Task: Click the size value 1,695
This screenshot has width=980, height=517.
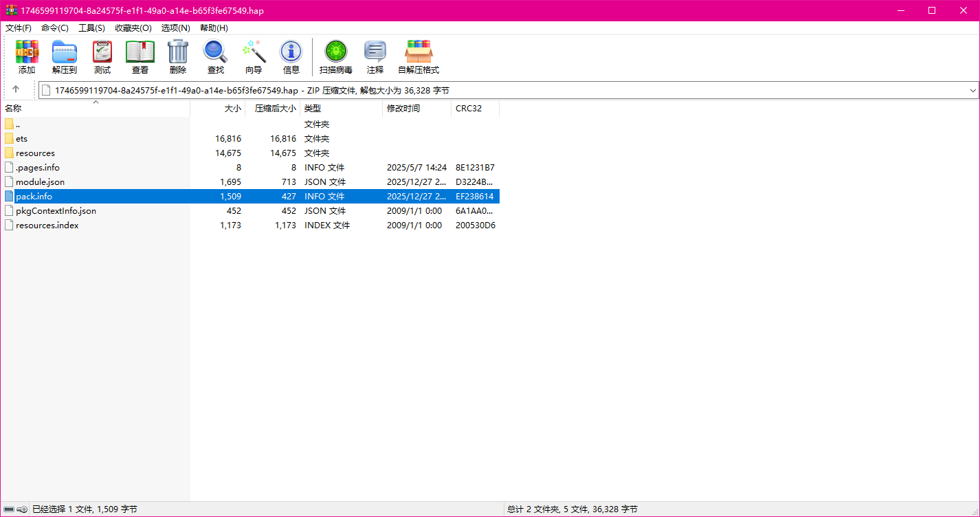Action: 230,182
